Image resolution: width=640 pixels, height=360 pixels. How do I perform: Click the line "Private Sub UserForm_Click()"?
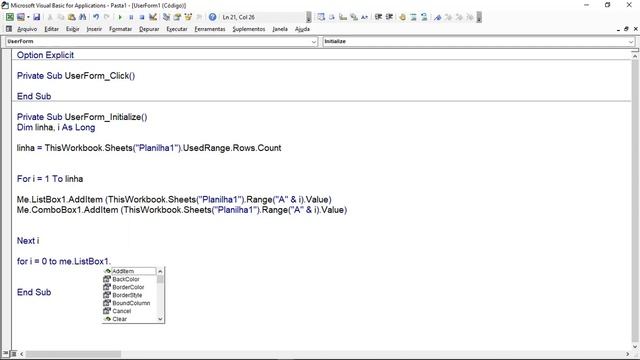(x=76, y=76)
